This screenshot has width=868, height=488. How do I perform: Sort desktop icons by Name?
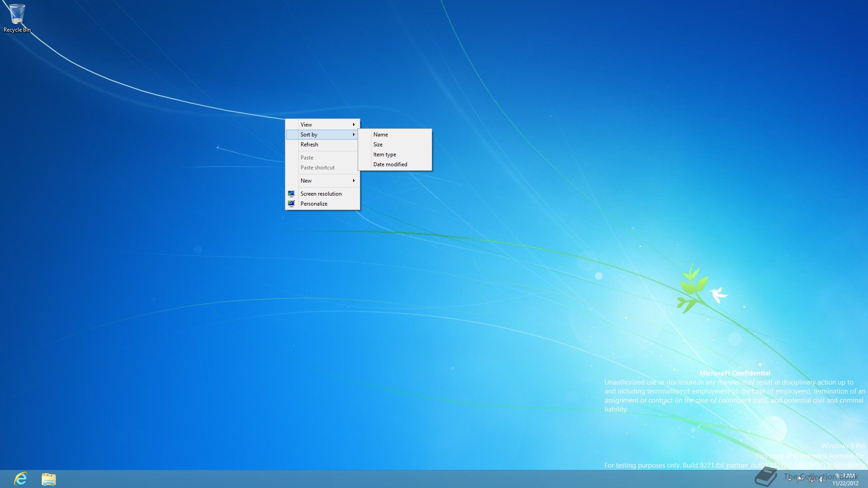395,134
